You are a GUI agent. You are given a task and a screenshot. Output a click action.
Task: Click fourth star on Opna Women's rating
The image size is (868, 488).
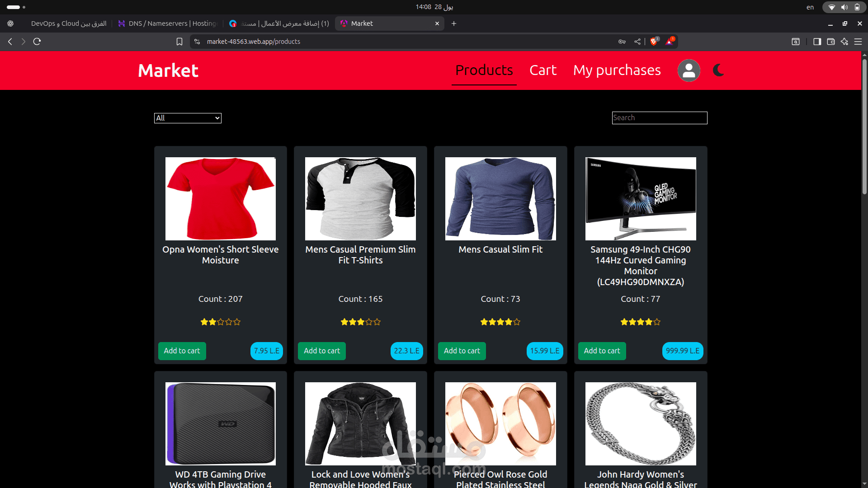tap(229, 322)
